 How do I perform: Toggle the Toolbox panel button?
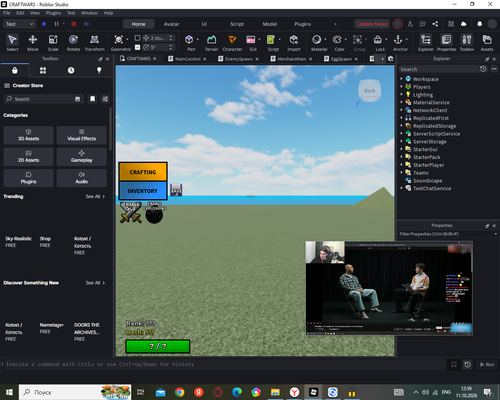point(467,43)
